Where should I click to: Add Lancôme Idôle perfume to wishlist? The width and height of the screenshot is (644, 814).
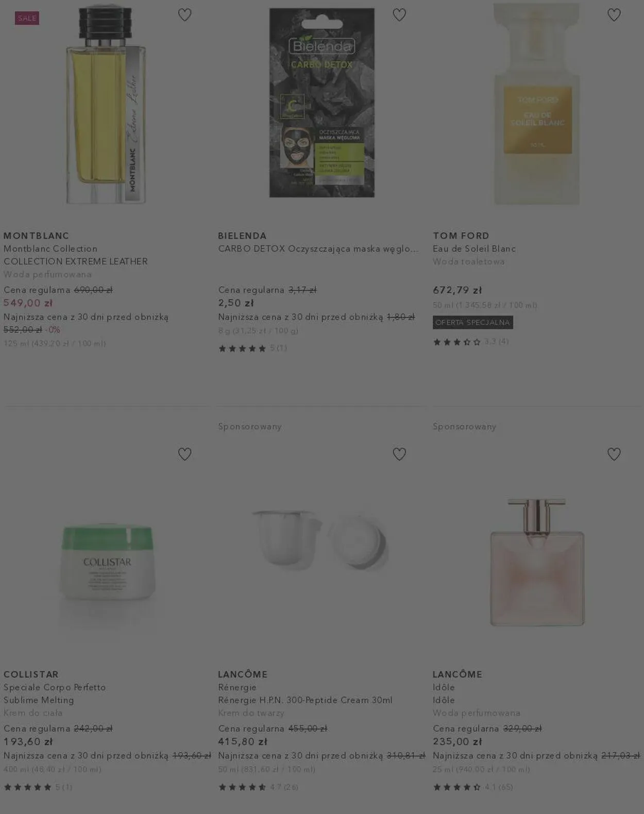pos(614,454)
